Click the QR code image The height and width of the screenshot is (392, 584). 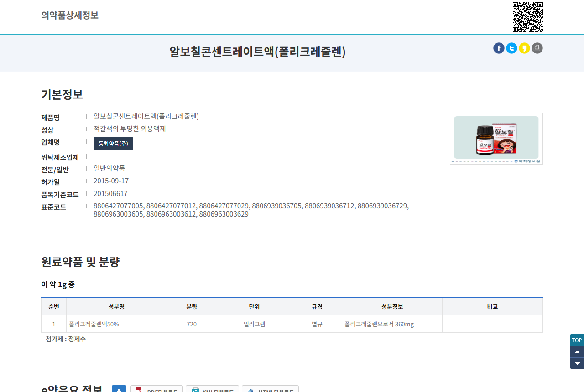click(x=528, y=17)
